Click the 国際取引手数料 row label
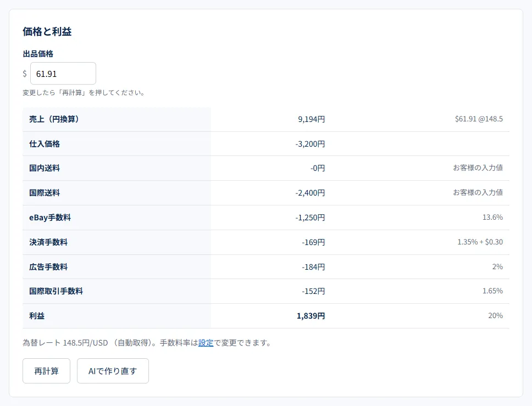 pyautogui.click(x=56, y=291)
